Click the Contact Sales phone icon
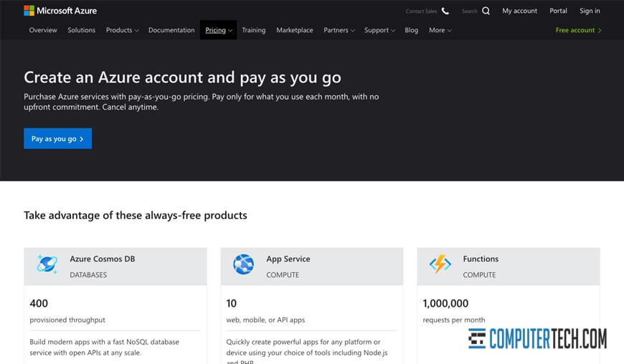 (x=445, y=11)
